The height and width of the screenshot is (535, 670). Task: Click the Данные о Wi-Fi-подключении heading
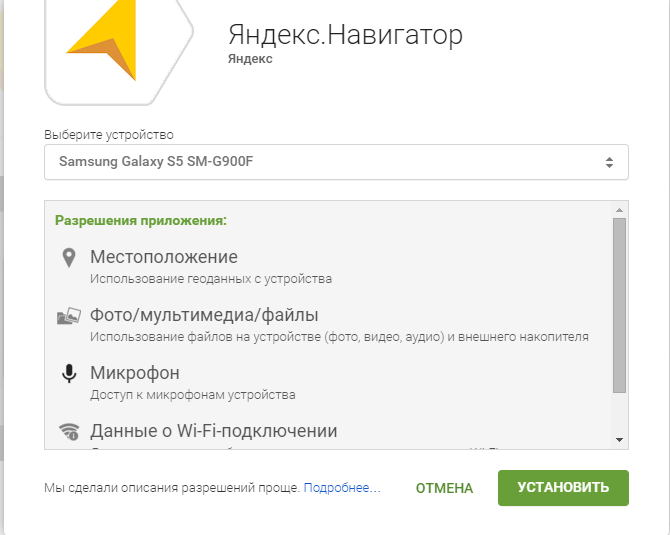click(x=214, y=431)
